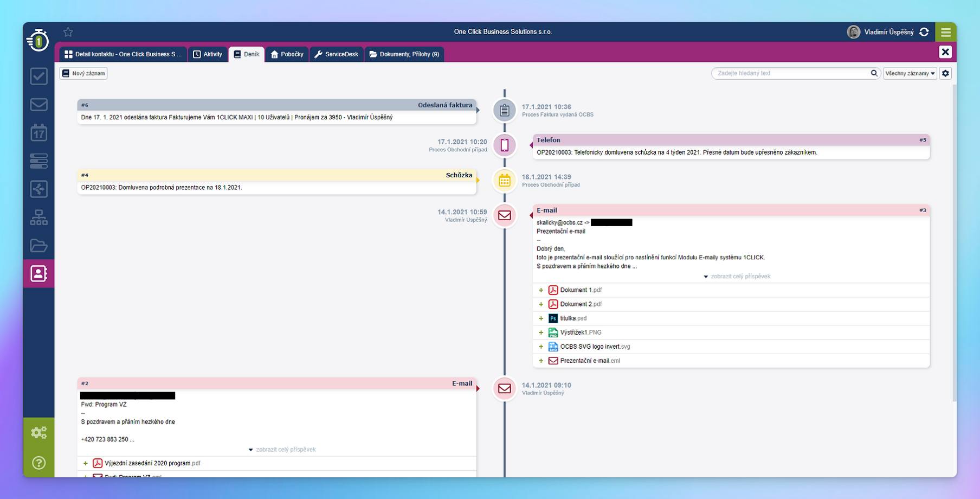Open Dokumenty, Přílohy (9) tab
The image size is (980, 499).
[404, 54]
